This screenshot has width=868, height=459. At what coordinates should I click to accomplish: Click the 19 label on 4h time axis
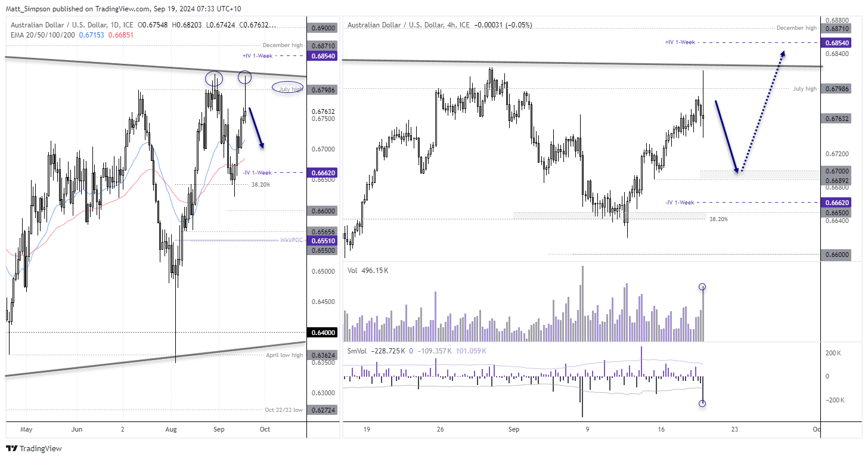pyautogui.click(x=366, y=429)
